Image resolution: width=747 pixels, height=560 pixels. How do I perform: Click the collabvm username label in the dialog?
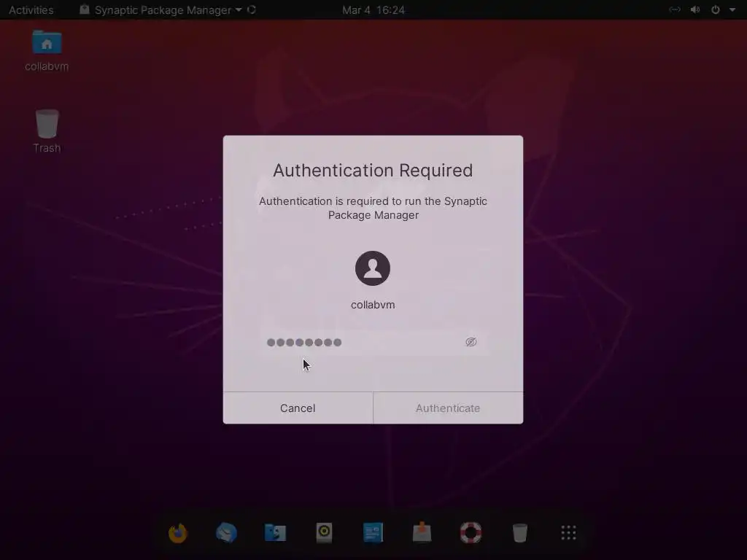point(373,305)
